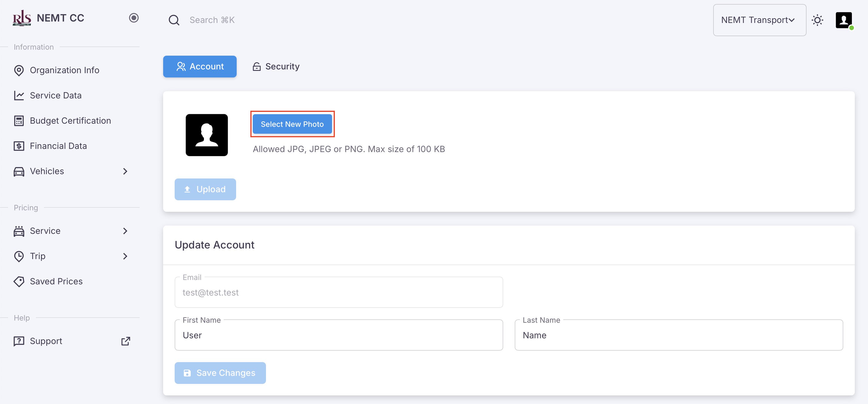Click the profile photo thumbnail
The image size is (868, 404).
207,135
